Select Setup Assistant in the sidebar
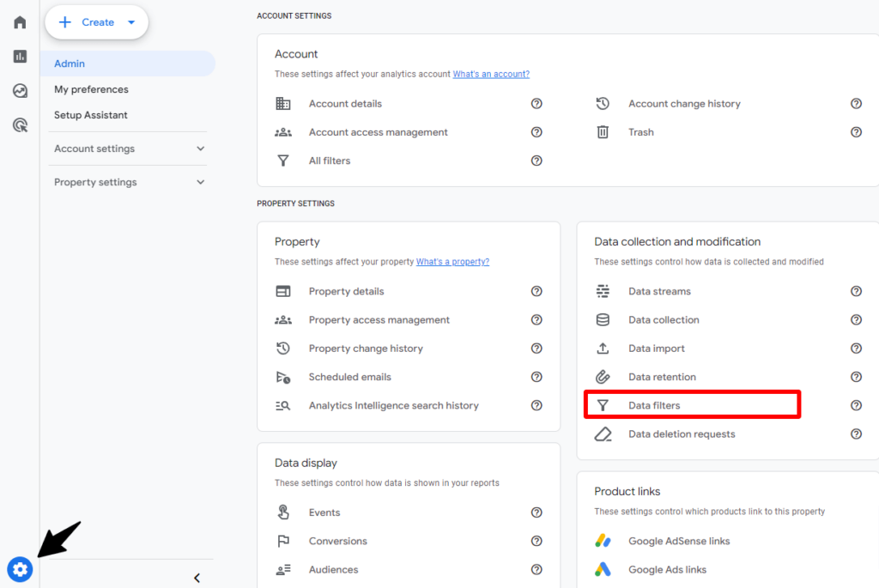Image resolution: width=879 pixels, height=588 pixels. [x=90, y=115]
